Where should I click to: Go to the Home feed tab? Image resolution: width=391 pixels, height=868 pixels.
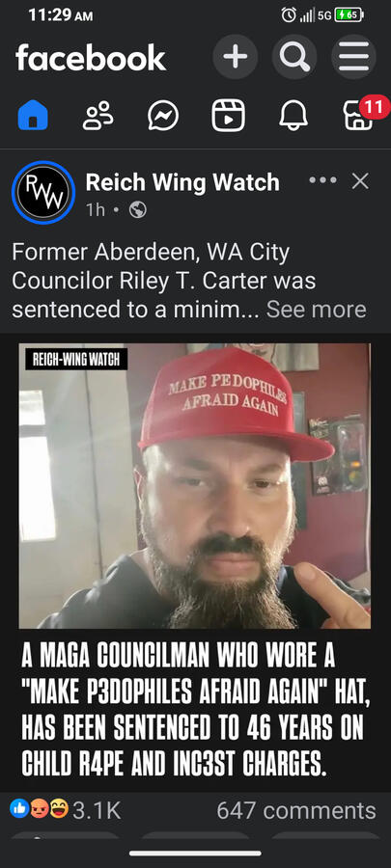(33, 117)
